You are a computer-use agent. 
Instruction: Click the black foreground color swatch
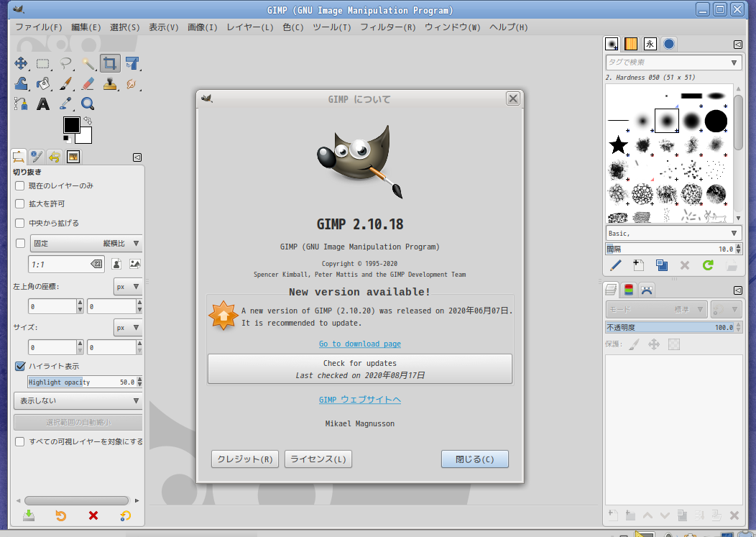[x=71, y=124]
